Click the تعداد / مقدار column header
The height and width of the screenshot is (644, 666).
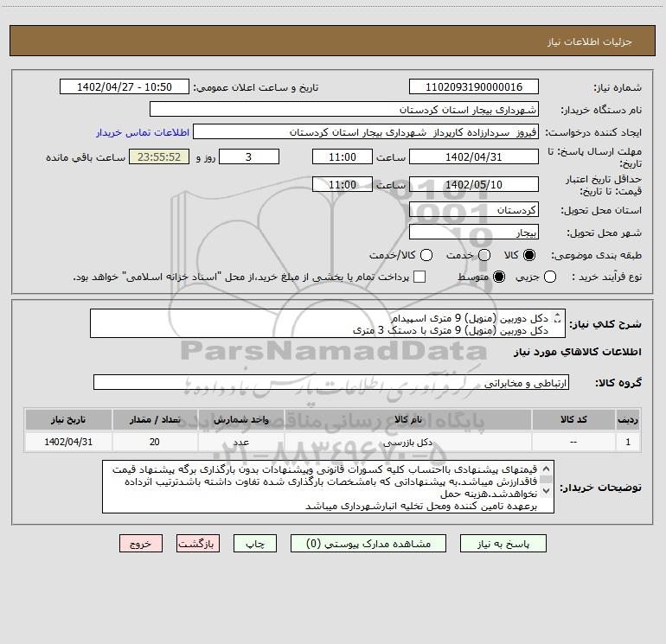[155, 419]
